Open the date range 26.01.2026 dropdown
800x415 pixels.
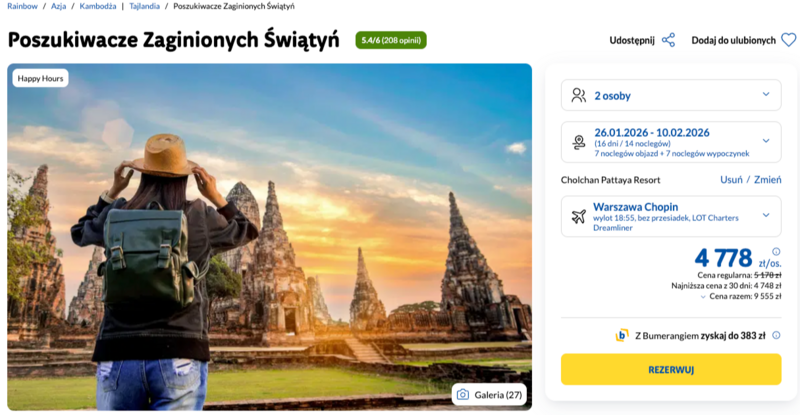pos(766,141)
